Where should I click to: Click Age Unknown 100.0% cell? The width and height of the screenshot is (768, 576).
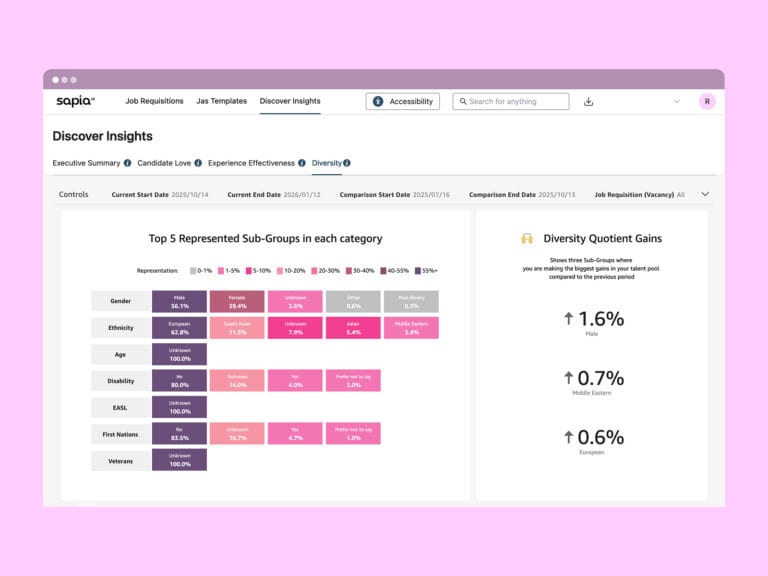(179, 354)
